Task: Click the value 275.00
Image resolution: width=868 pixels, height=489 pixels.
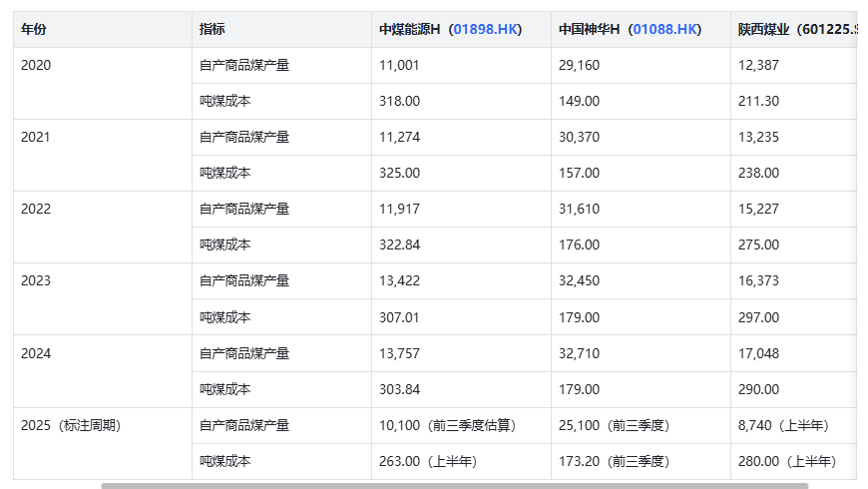Action: (x=758, y=244)
